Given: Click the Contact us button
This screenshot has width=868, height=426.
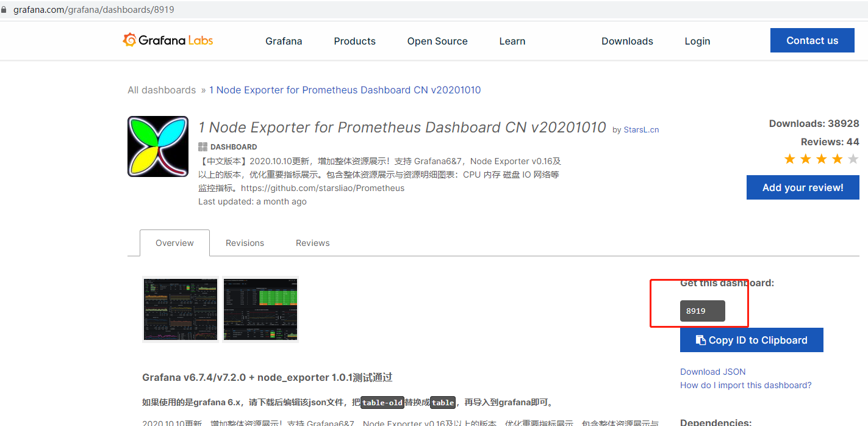Looking at the screenshot, I should click(812, 40).
